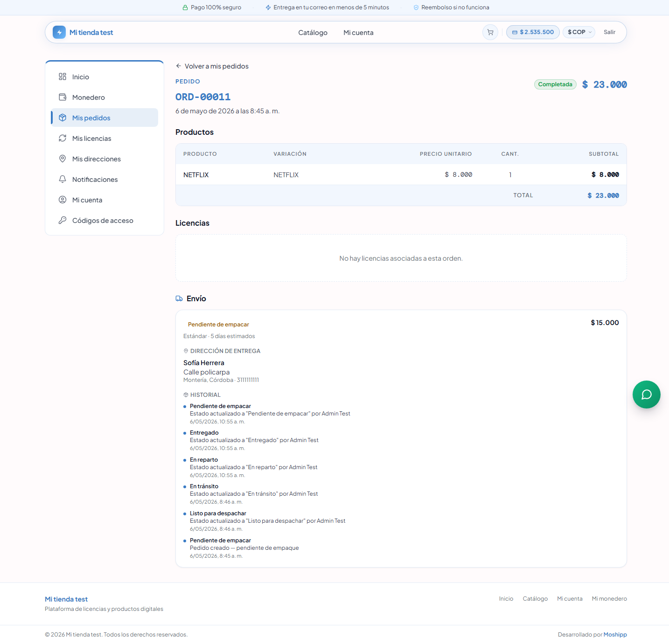The width and height of the screenshot is (669, 644).
Task: Click the Completada status badge
Action: [x=555, y=84]
